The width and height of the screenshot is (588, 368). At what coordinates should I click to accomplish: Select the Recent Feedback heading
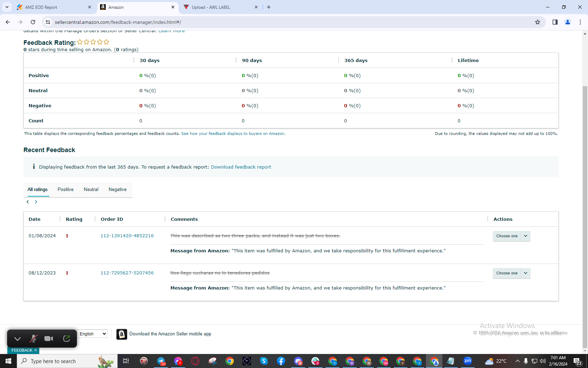click(49, 150)
